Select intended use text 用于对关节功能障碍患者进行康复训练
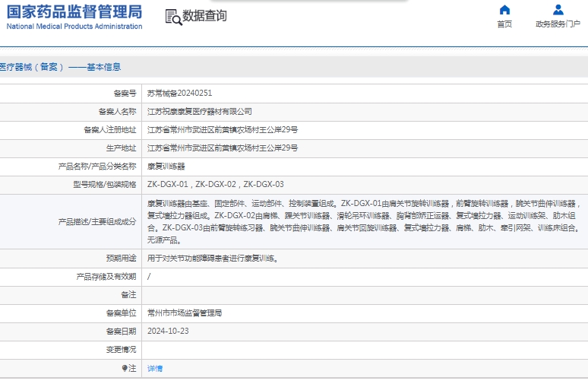 pos(213,259)
